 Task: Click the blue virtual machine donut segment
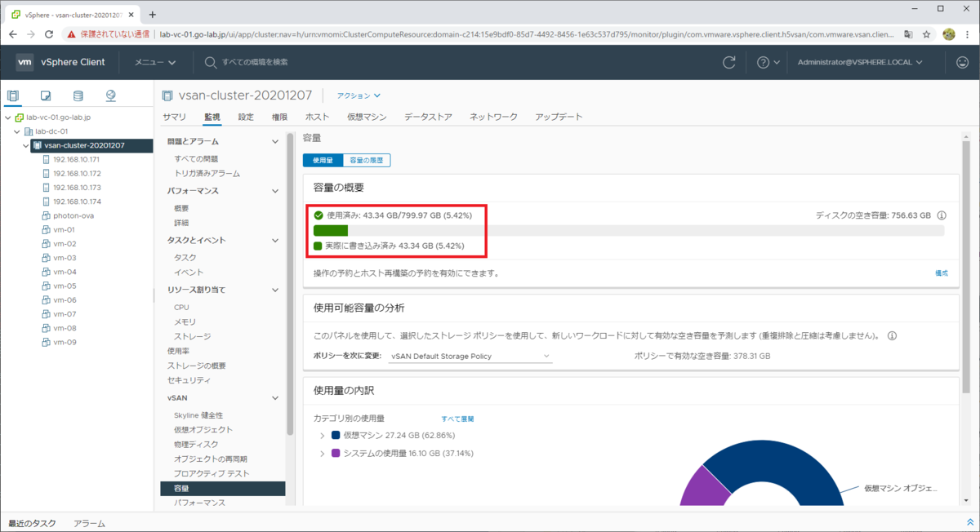(x=776, y=465)
